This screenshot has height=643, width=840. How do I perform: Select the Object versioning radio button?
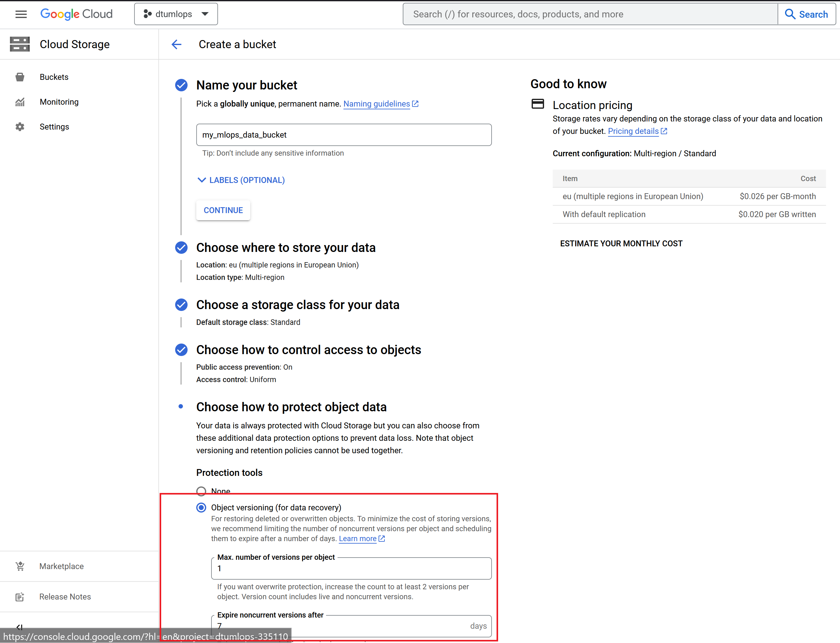click(x=201, y=508)
